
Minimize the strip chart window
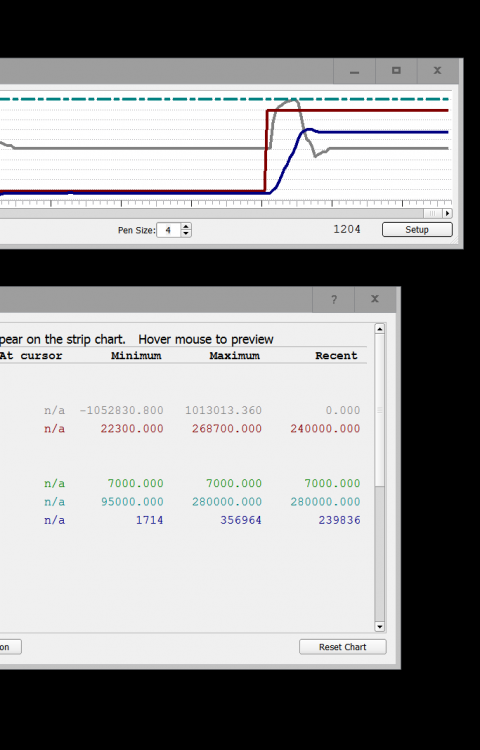point(354,71)
